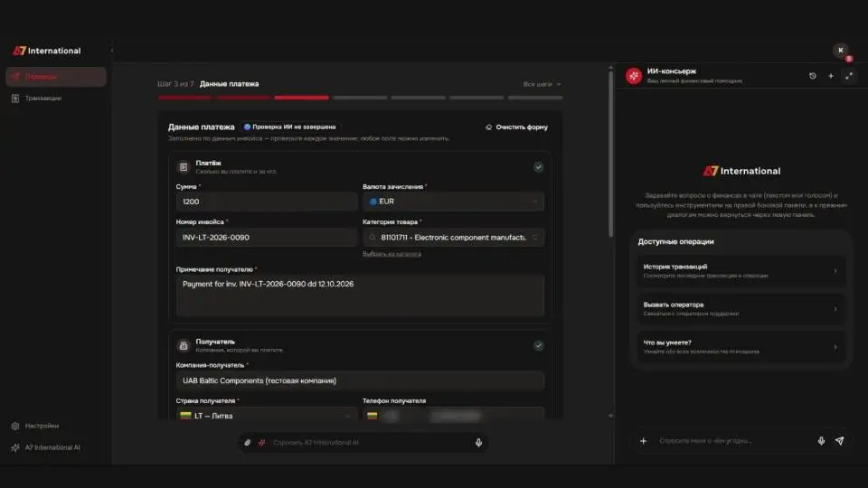Click the microphone icon in AI concierge chat
This screenshot has height=488, width=868.
tap(821, 440)
